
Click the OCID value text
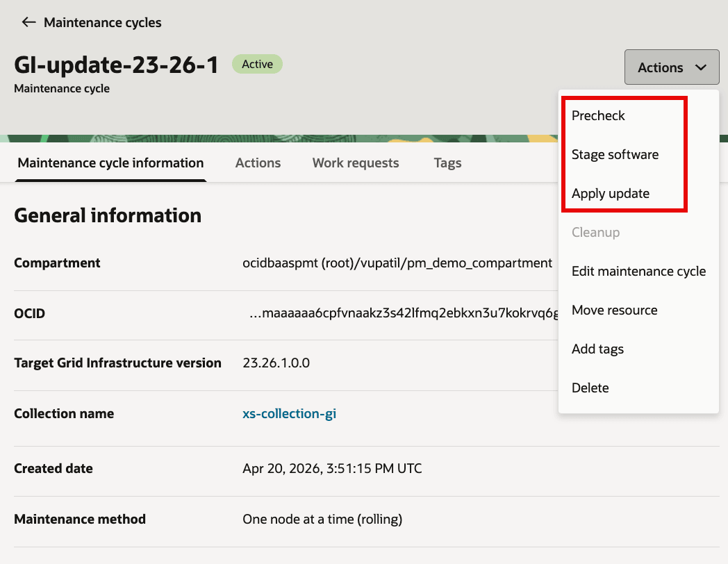pos(404,313)
